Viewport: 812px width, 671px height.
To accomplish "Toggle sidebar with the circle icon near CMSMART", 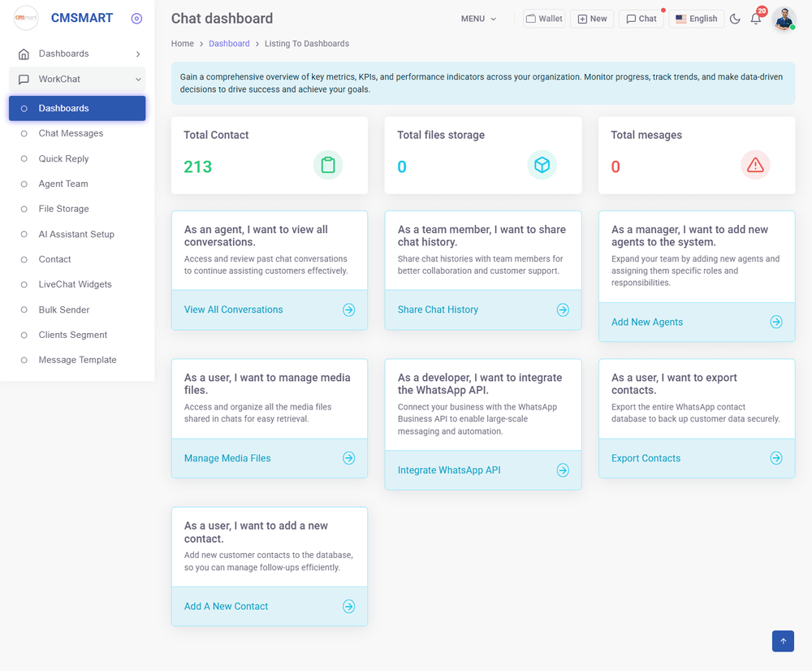I will click(x=136, y=19).
